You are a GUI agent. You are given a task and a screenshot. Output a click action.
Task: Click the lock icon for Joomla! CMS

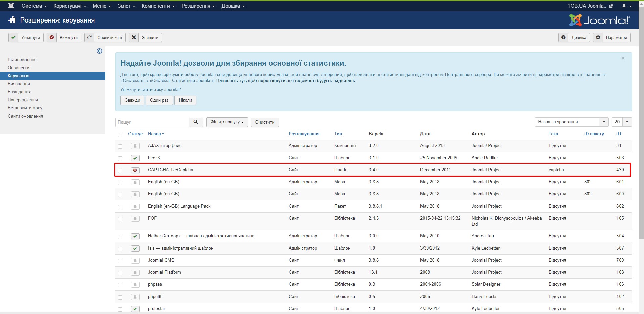[x=135, y=260]
